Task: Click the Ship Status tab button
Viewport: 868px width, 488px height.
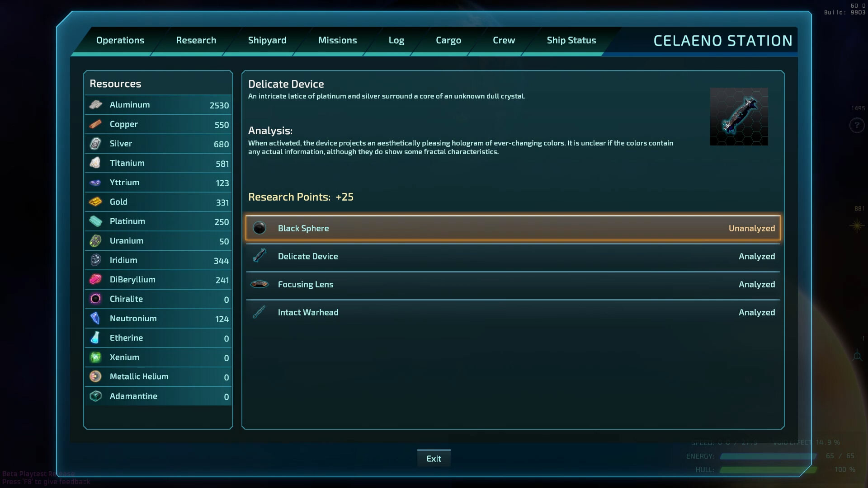Action: coord(571,40)
